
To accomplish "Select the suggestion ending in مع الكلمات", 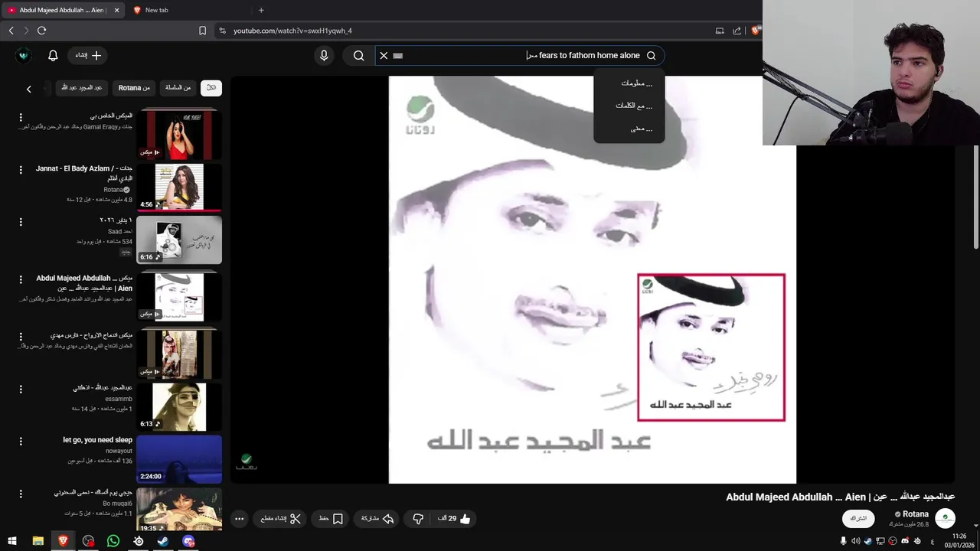I will pyautogui.click(x=629, y=106).
